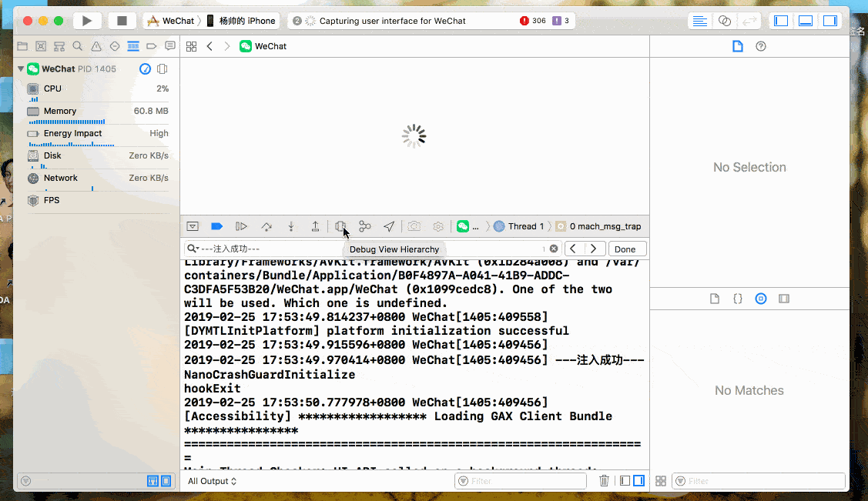Image resolution: width=868 pixels, height=501 pixels.
Task: Choose the iPhone device destination
Action: pos(241,21)
